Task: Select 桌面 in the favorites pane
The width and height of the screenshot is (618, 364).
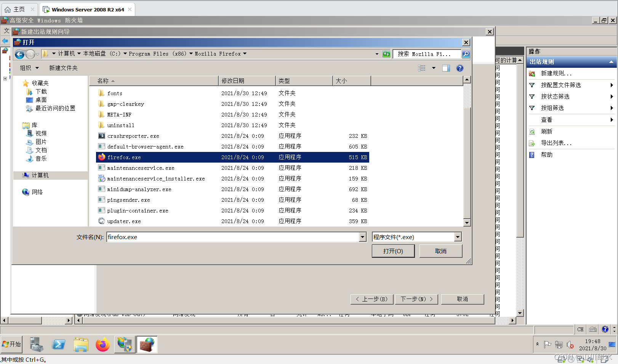Action: 41,100
